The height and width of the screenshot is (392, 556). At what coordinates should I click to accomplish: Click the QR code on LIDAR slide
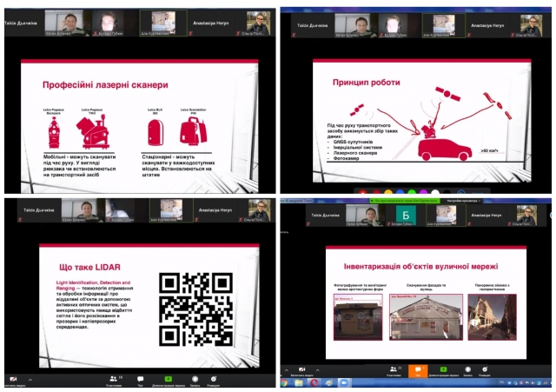(x=195, y=309)
